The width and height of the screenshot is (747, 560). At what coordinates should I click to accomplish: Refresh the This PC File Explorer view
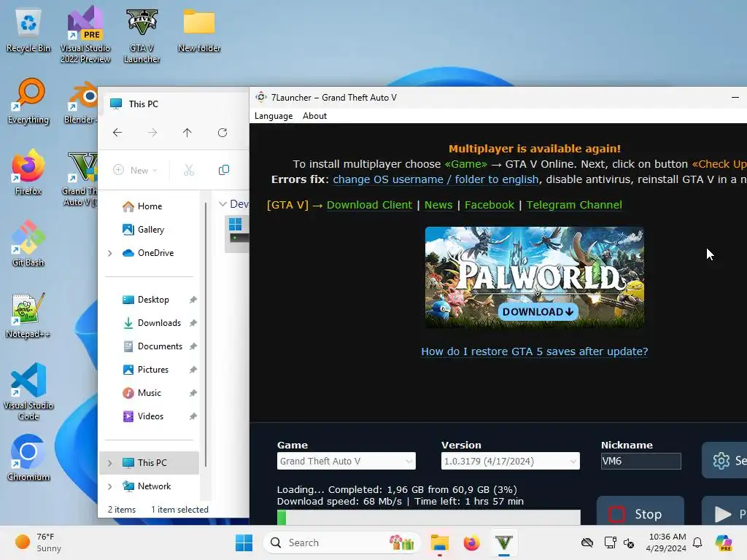222,133
